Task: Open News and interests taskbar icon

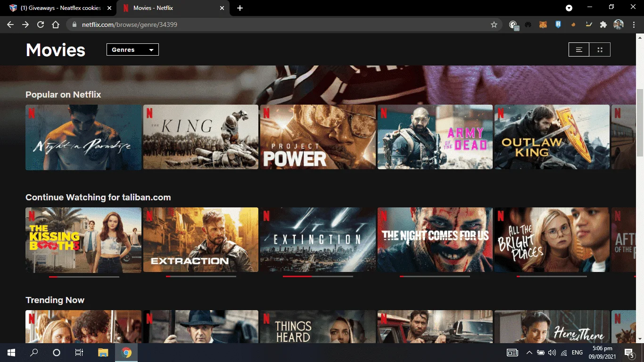Action: (512, 353)
